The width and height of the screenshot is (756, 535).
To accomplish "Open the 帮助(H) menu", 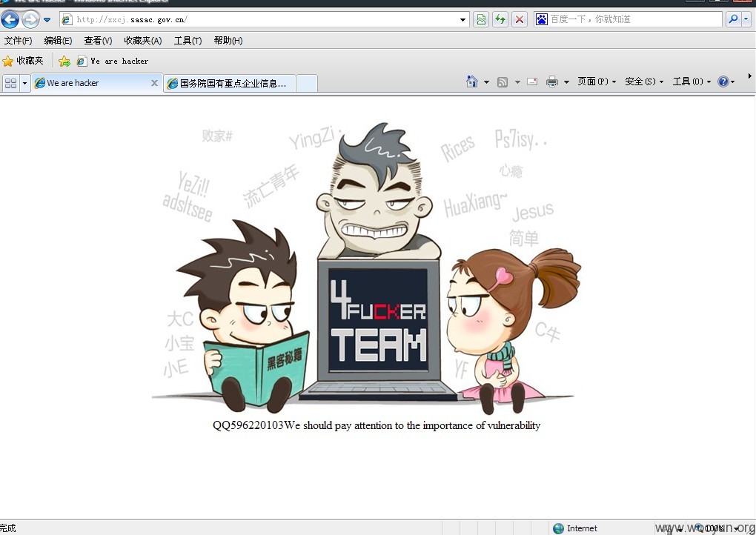I will [228, 41].
